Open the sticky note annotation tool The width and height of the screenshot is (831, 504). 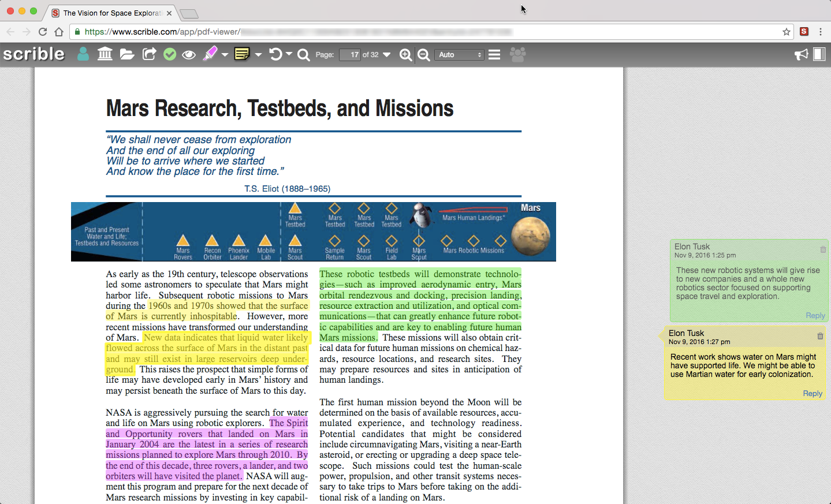click(x=241, y=54)
